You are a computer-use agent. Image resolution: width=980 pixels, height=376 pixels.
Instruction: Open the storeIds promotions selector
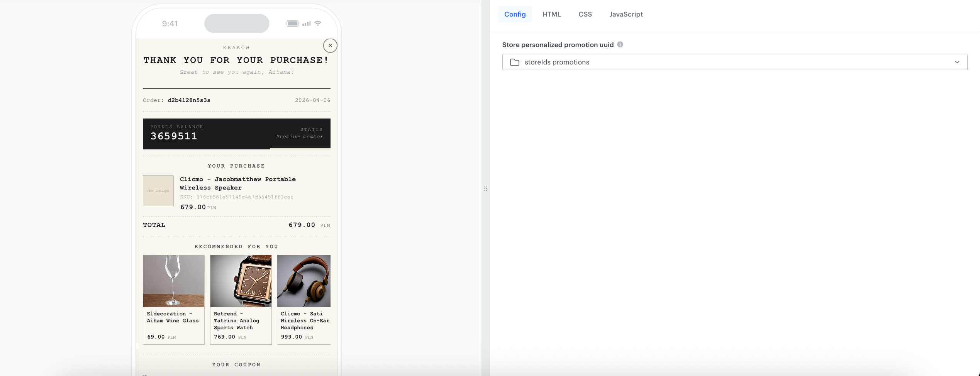[734, 62]
